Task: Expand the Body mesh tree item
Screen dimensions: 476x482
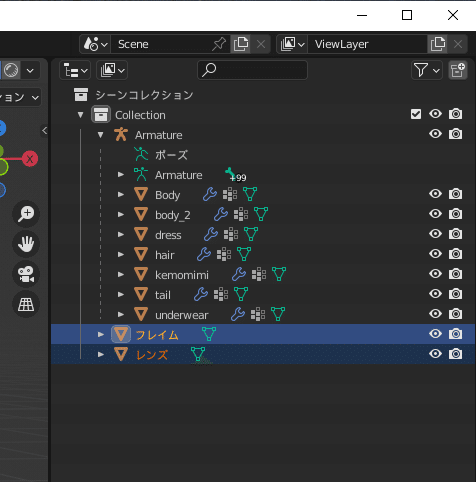Action: coord(121,194)
